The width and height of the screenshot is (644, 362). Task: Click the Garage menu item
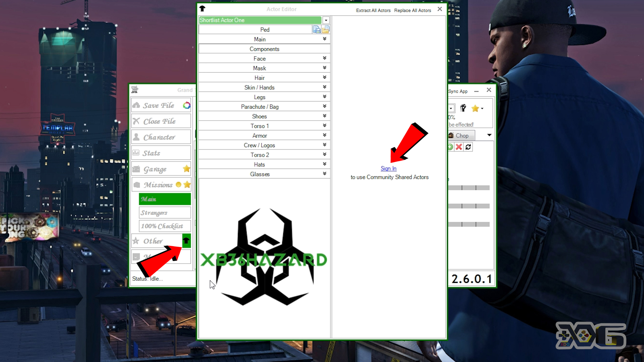tap(162, 169)
